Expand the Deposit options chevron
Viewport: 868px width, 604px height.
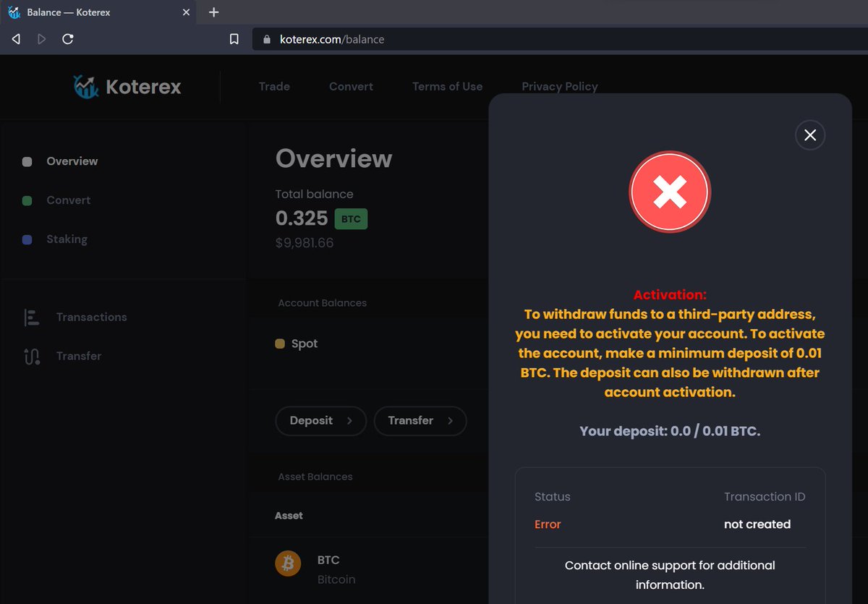click(x=349, y=420)
